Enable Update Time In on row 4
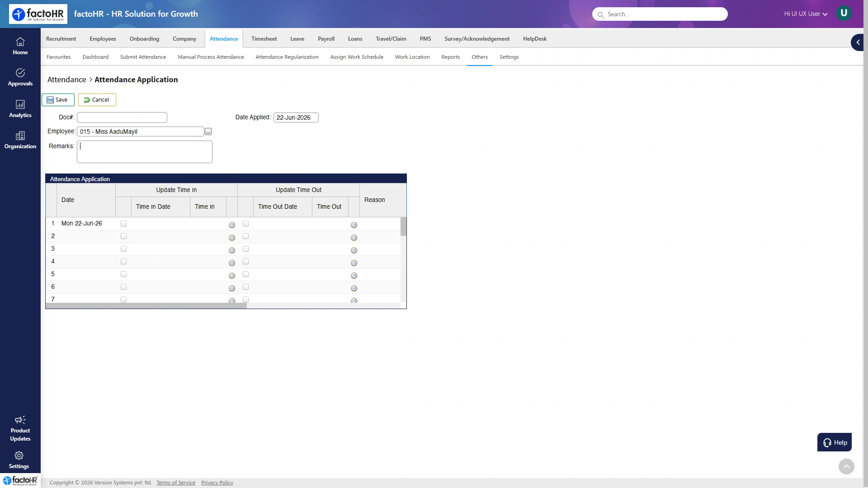The height and width of the screenshot is (488, 868). tap(123, 262)
